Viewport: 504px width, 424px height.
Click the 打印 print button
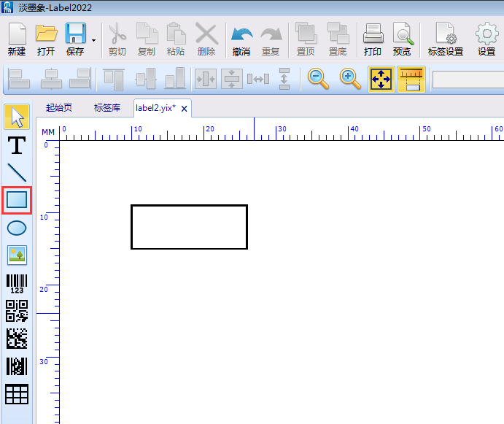point(373,39)
